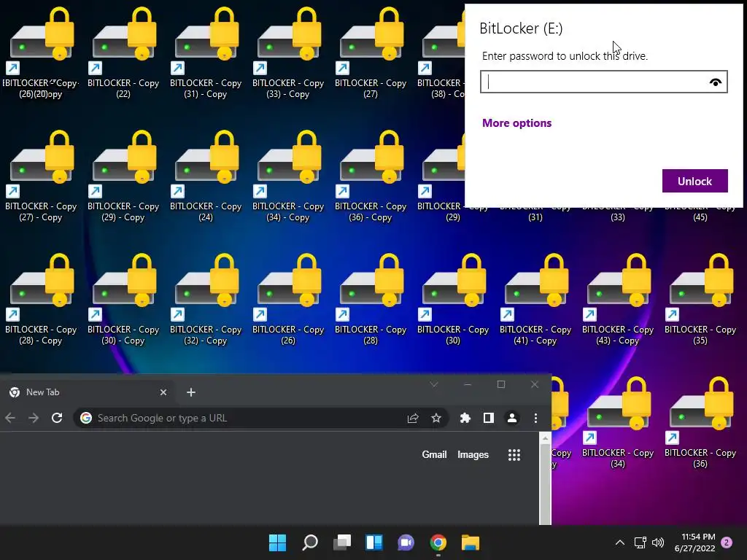The image size is (747, 560).
Task: Click the Unlock button
Action: pyautogui.click(x=694, y=181)
